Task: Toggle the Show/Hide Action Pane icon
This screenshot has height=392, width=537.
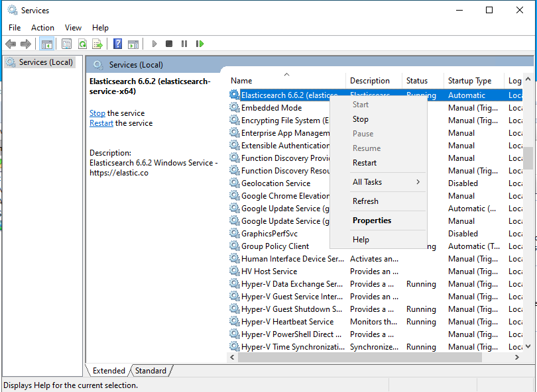Action: (133, 44)
